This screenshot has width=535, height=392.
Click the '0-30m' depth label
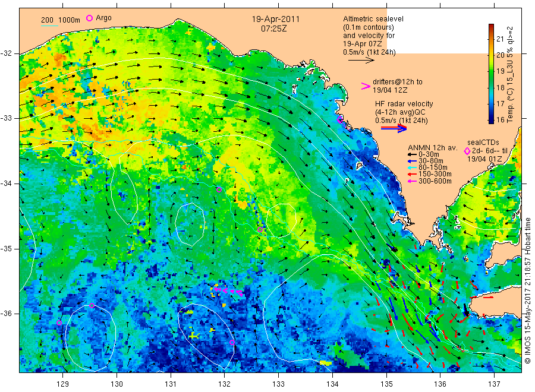pos(429,154)
